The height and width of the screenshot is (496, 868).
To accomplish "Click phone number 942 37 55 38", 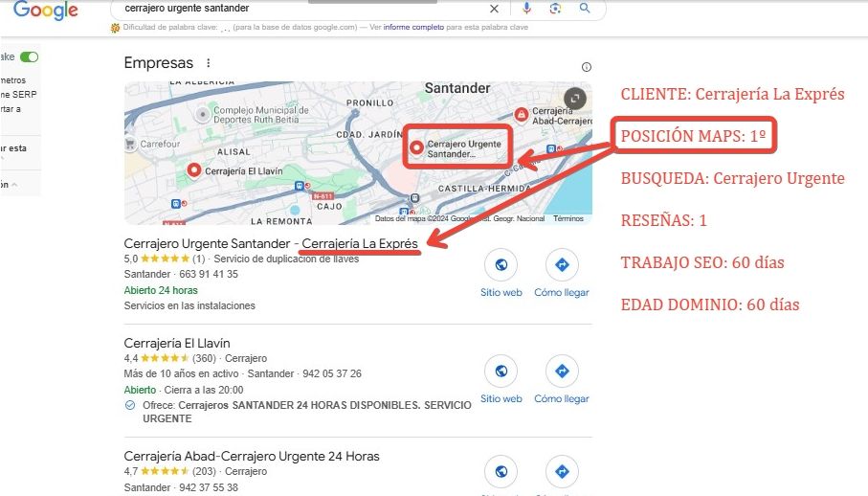I will point(208,487).
